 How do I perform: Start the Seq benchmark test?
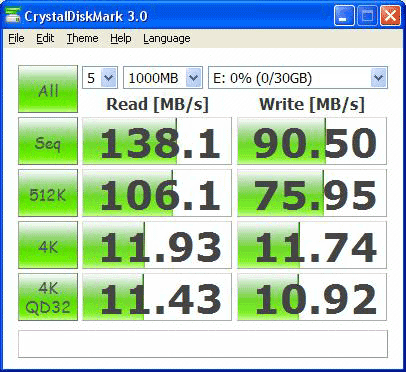(48, 141)
